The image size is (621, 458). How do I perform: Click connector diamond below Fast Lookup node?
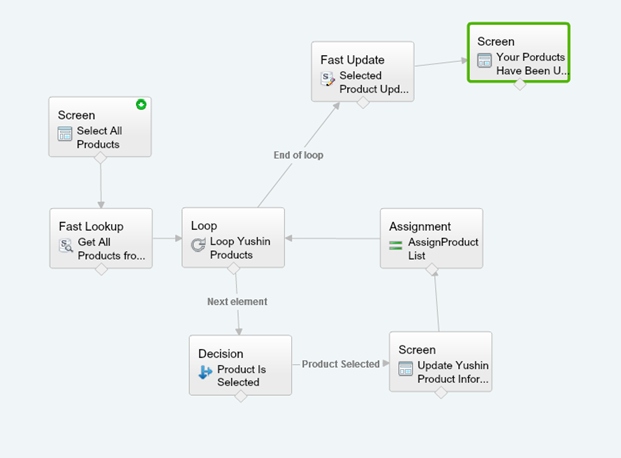[x=101, y=267]
